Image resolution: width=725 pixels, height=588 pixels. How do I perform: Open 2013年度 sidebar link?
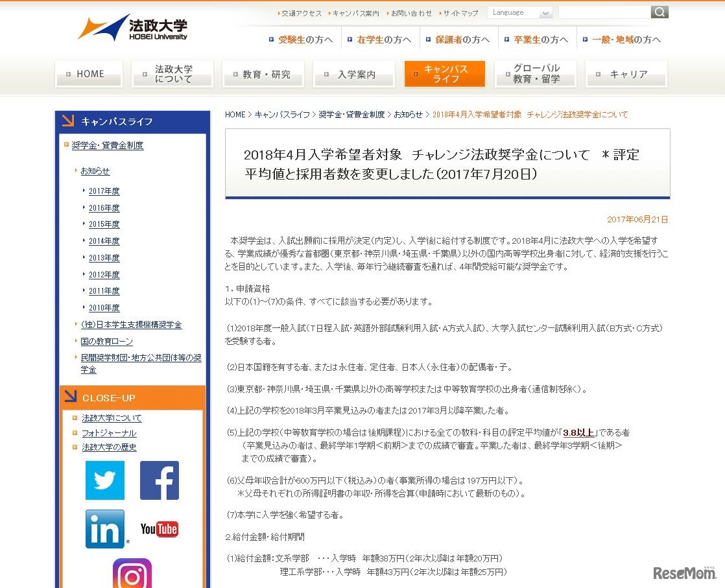(104, 257)
